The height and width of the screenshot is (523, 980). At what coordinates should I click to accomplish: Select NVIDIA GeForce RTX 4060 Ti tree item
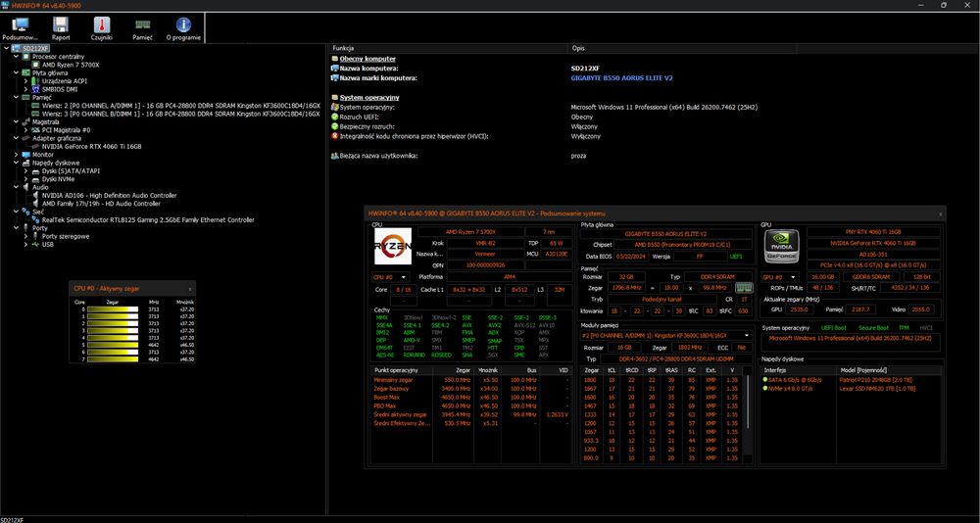coord(92,146)
